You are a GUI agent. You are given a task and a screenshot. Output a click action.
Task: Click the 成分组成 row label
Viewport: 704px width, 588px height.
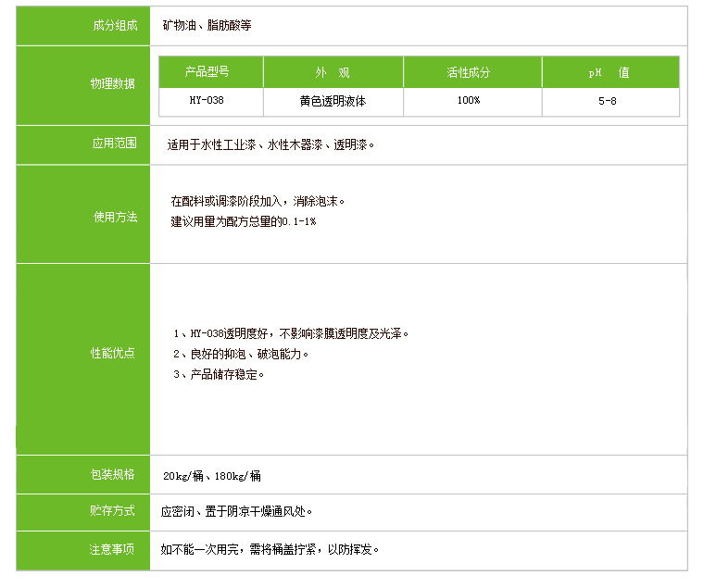[x=115, y=25]
